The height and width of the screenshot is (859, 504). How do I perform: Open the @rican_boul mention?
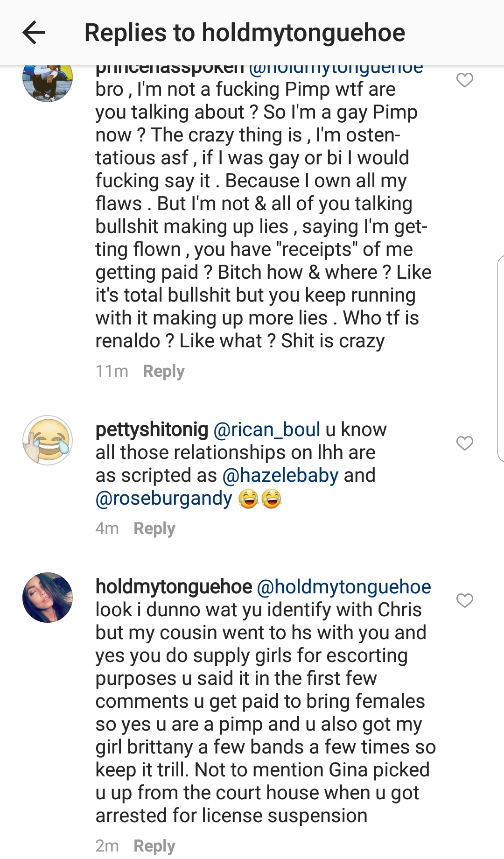(266, 429)
